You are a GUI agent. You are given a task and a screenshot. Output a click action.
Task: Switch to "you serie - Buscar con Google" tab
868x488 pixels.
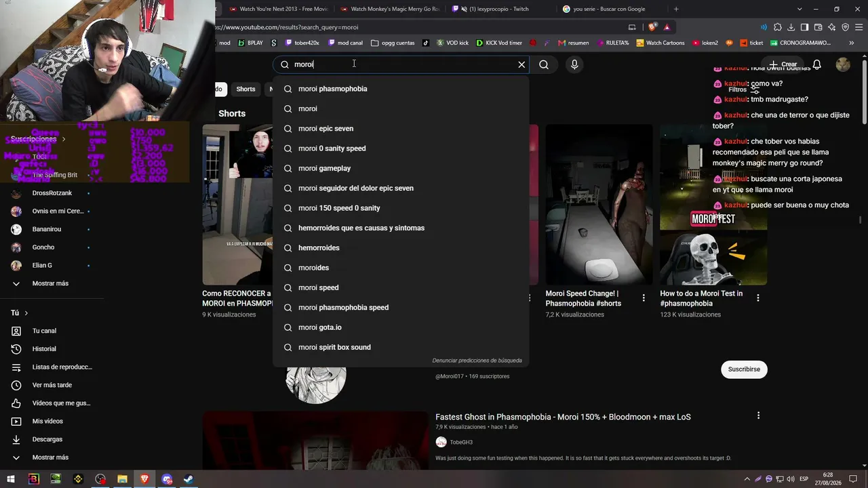[609, 9]
